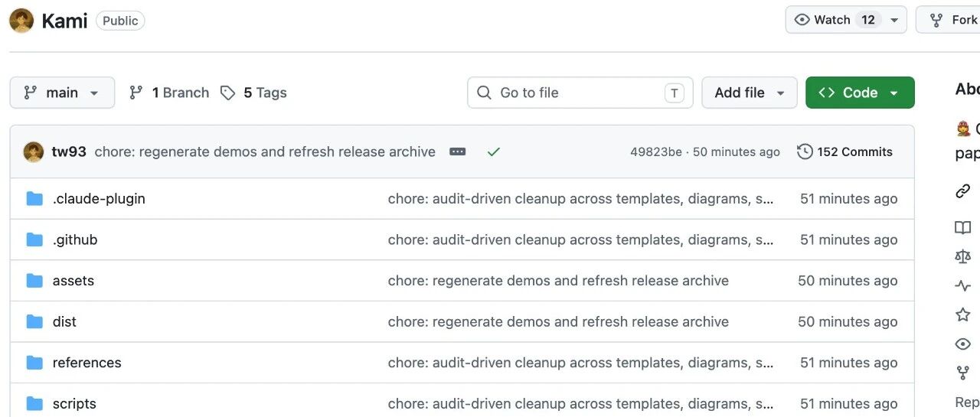Click the Go to file search field
Image resolution: width=980 pixels, height=417 pixels.
point(580,93)
